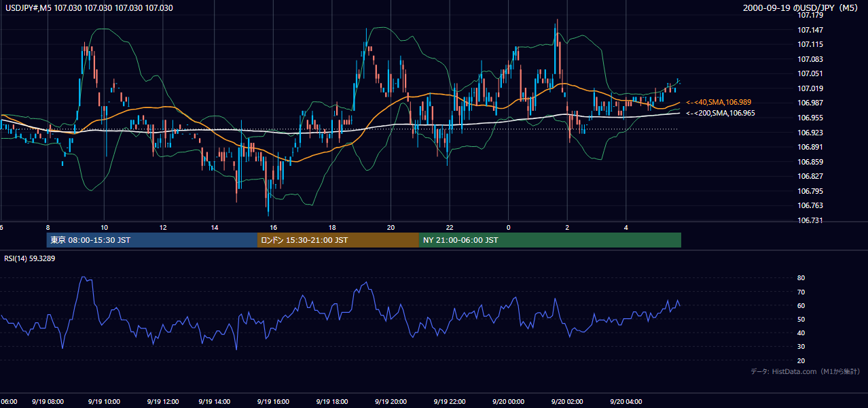Image resolution: width=868 pixels, height=408 pixels.
Task: Click the 9/20 02:00 bottom time label
Action: pos(567,402)
